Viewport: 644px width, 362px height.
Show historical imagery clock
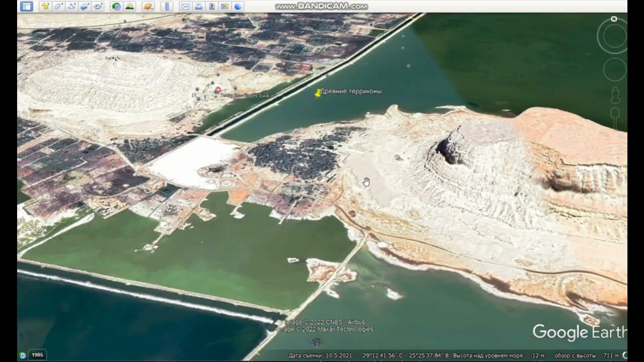click(116, 7)
